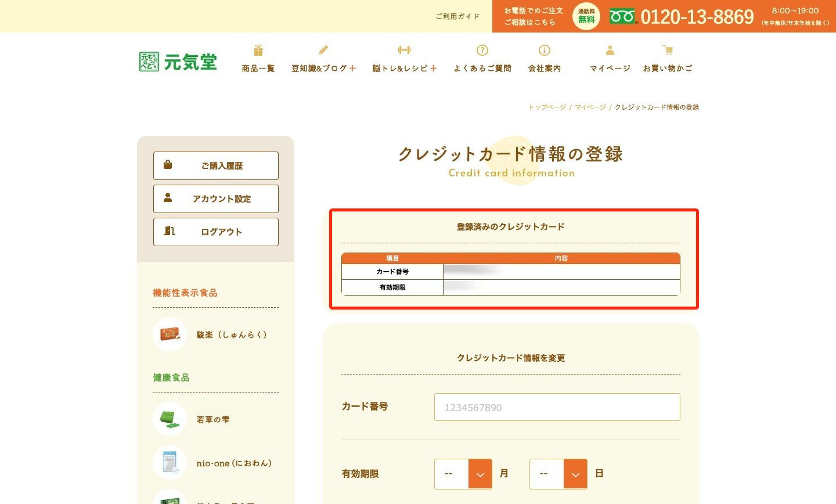Click the door icon in ログアウト button
Viewport: 836px width, 504px height.
170,231
